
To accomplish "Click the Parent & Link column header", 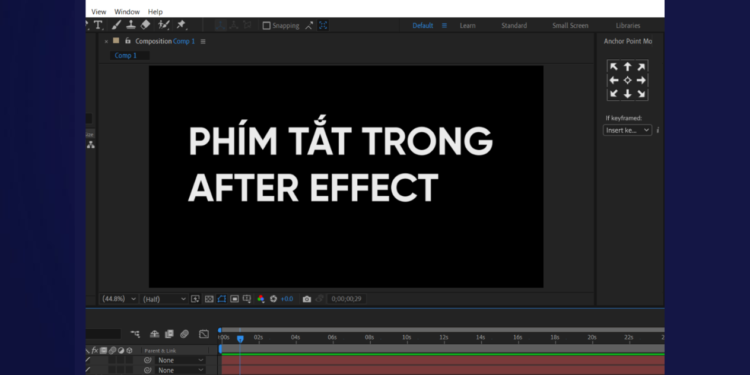I will (x=160, y=351).
